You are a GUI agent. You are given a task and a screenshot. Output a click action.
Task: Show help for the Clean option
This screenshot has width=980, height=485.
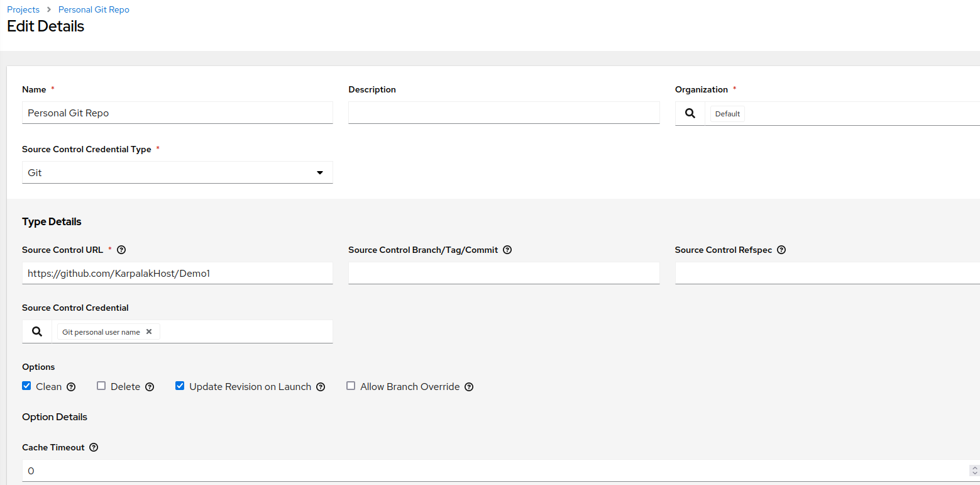point(71,387)
